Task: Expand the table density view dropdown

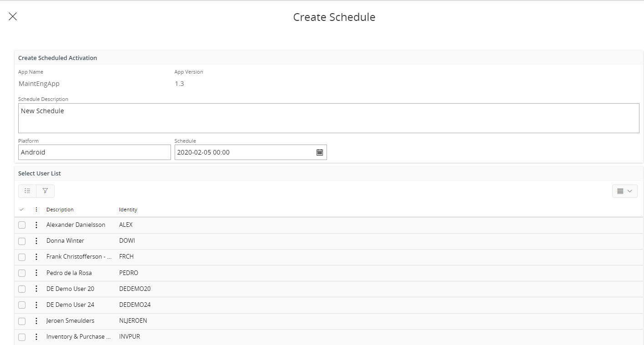Action: pos(624,191)
